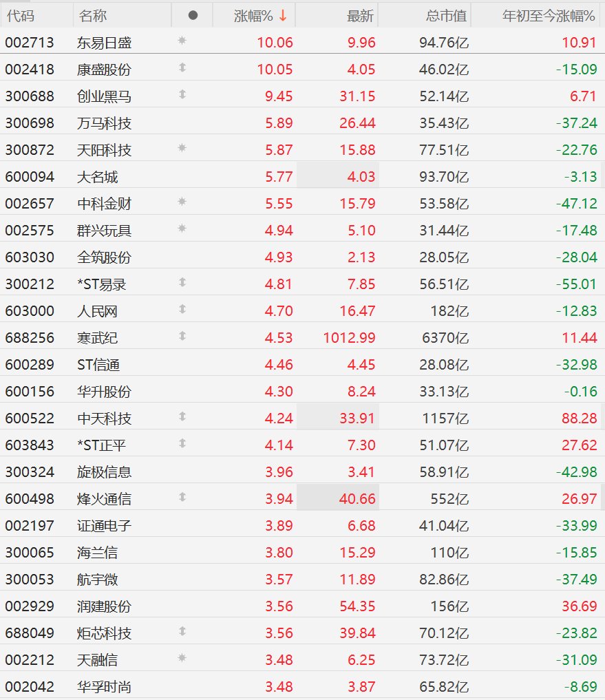Click the up-down arrow marker for 康盛股份
This screenshot has width=605, height=700.
(182, 67)
